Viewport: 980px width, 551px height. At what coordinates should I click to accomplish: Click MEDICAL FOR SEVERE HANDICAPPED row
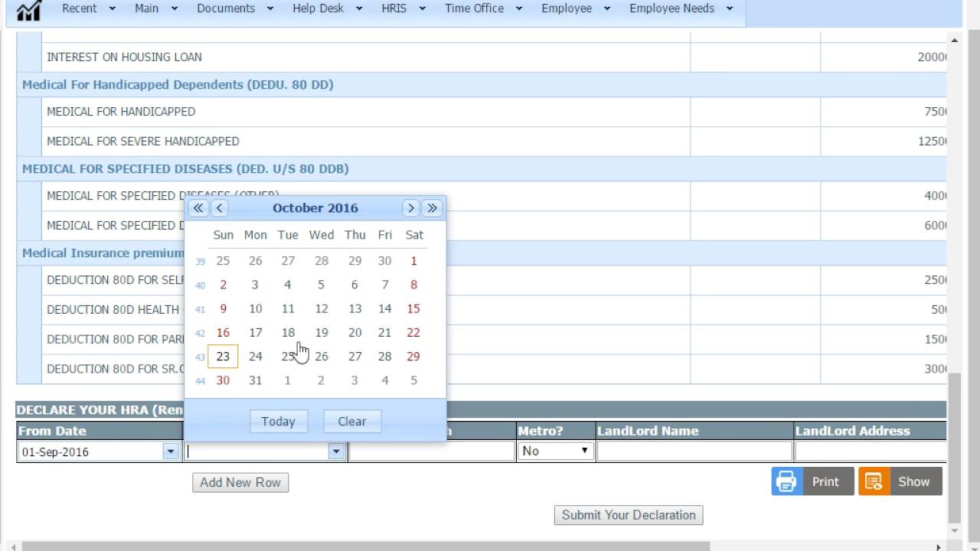(482, 142)
